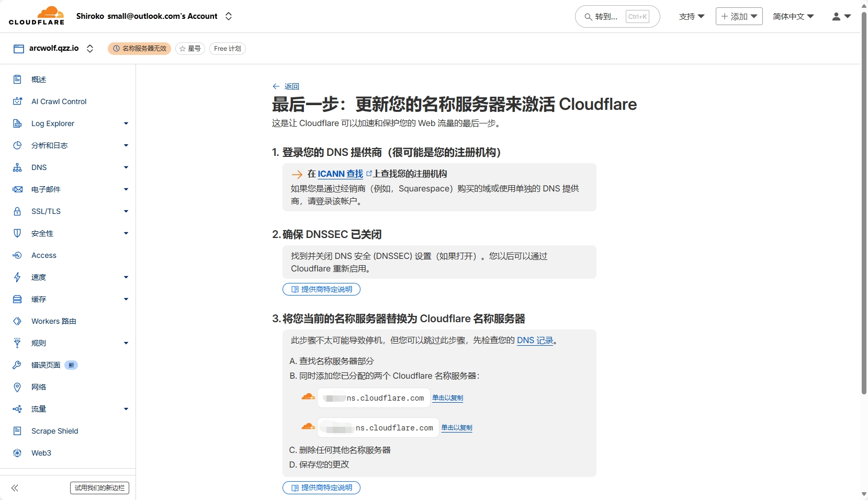868x500 pixels.
Task: Click the Cloudflare logo
Action: coord(37,16)
